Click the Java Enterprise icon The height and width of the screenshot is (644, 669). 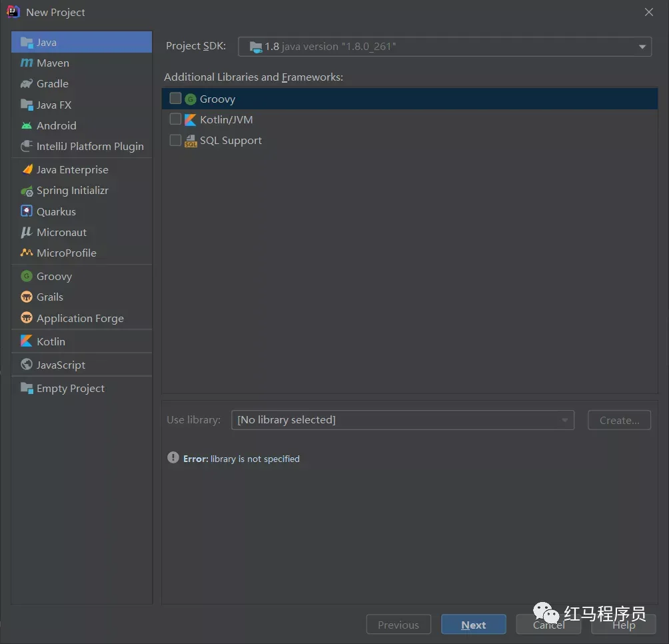pos(27,169)
